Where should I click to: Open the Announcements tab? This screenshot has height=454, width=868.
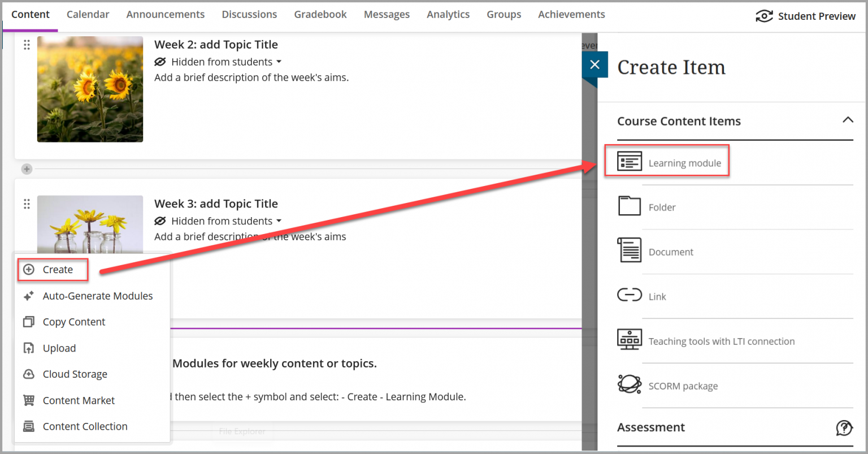[x=166, y=15]
